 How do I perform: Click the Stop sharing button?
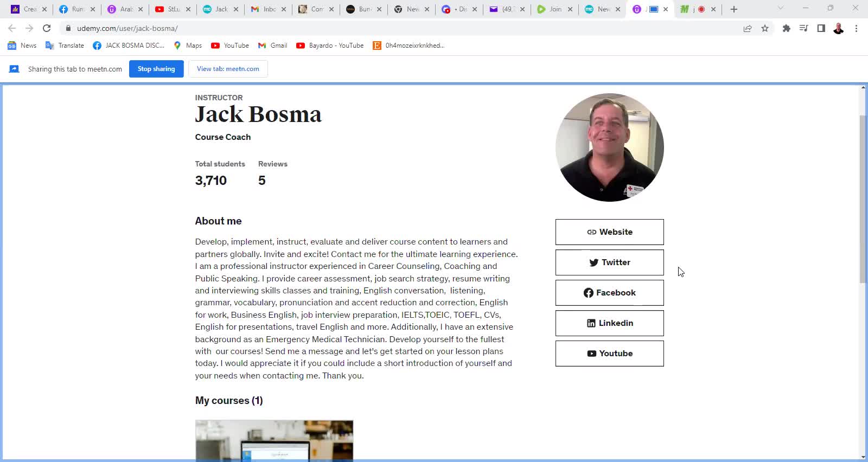click(x=156, y=69)
